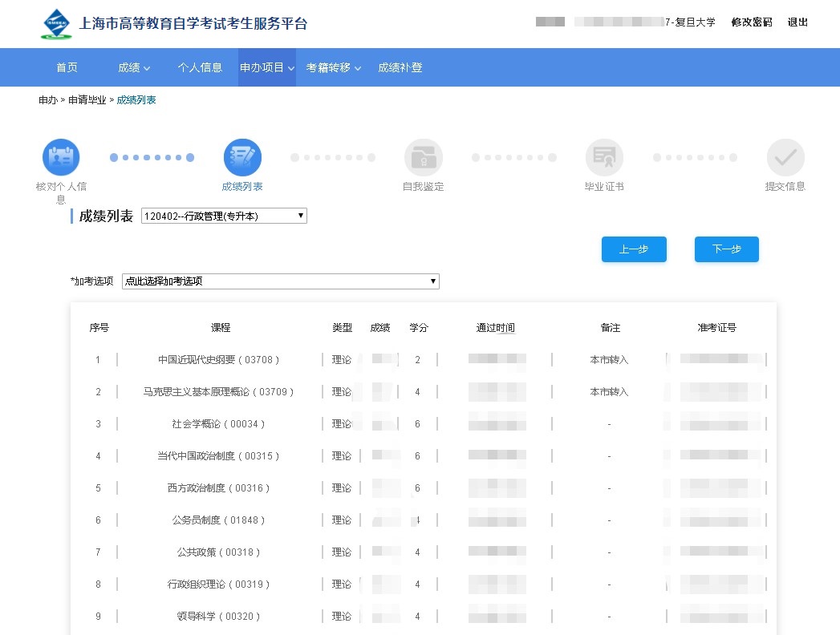840x635 pixels.
Task: Open 个人信息 in the navigation bar
Action: click(x=200, y=67)
